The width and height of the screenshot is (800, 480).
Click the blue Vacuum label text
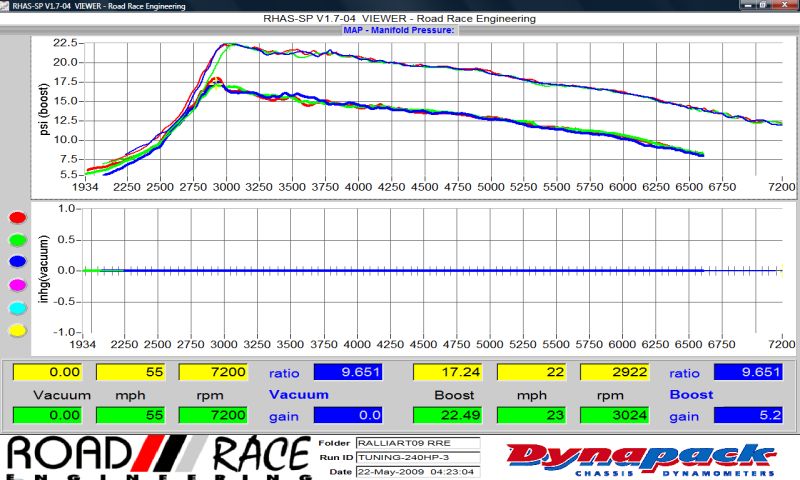[x=298, y=394]
